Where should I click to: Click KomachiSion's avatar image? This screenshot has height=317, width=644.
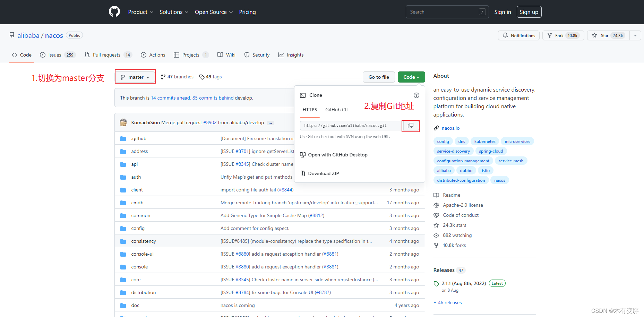point(123,122)
